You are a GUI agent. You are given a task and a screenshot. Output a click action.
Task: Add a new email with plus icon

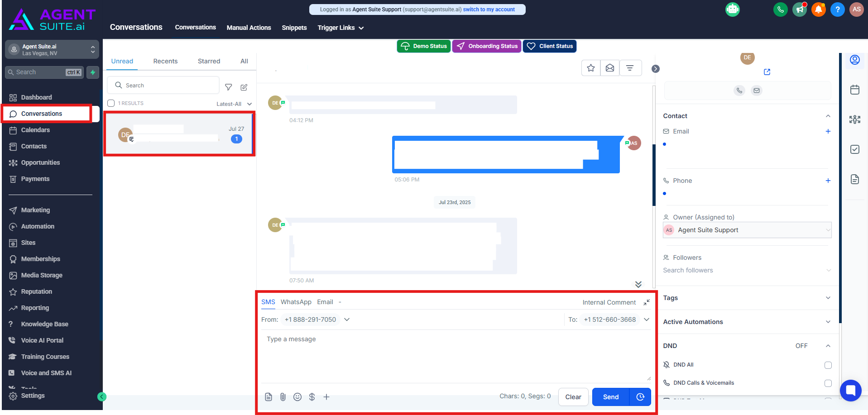[x=828, y=131]
